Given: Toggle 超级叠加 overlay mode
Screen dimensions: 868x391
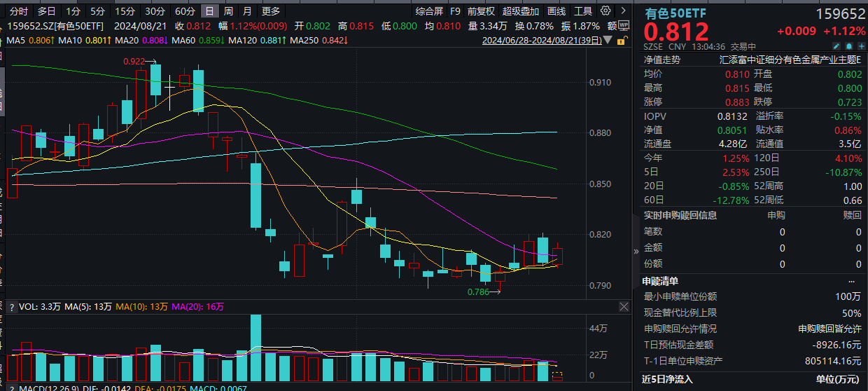Looking at the screenshot, I should coord(520,11).
